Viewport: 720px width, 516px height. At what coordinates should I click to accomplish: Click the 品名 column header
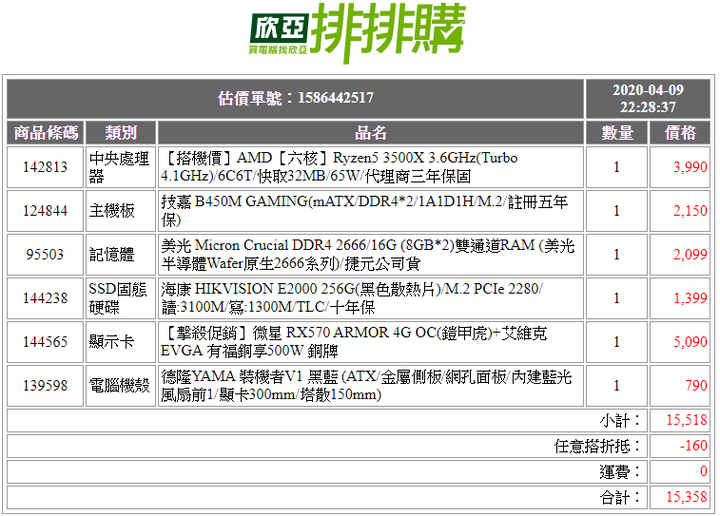point(371,133)
